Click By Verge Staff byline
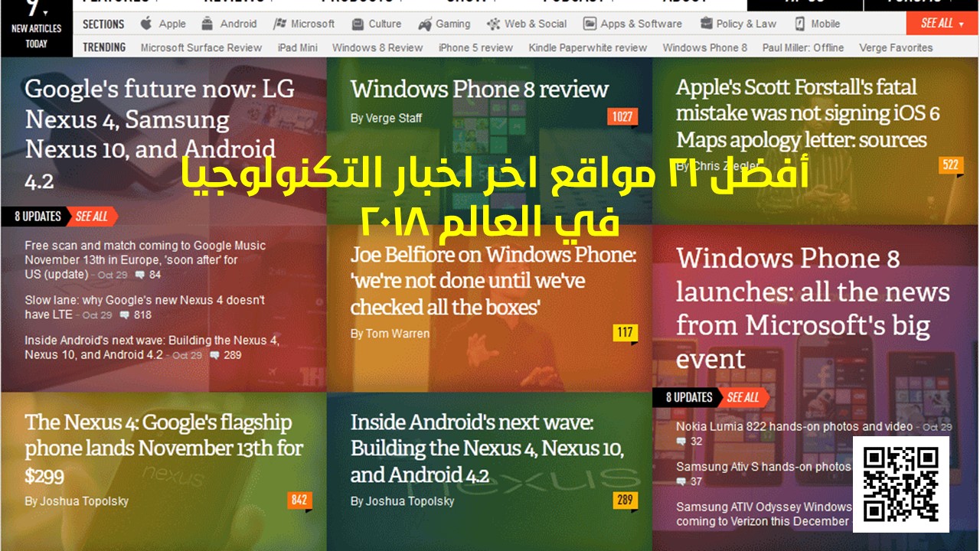 [386, 118]
